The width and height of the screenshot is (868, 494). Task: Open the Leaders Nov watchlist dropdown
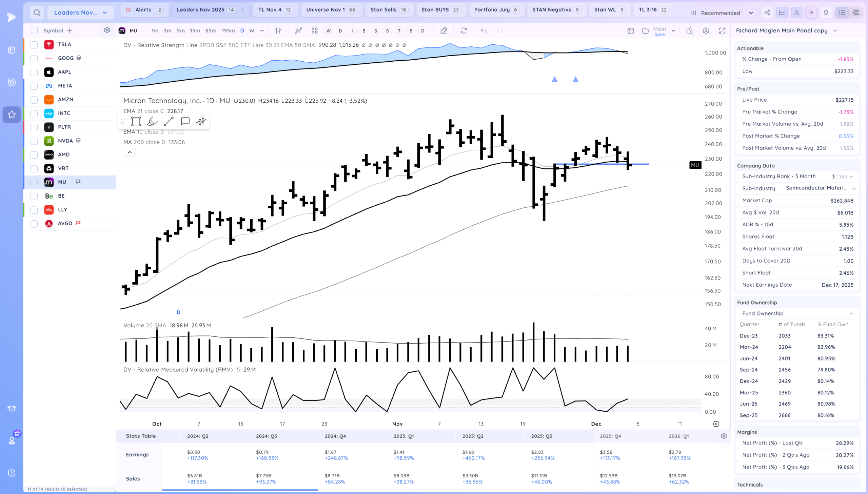(x=80, y=13)
